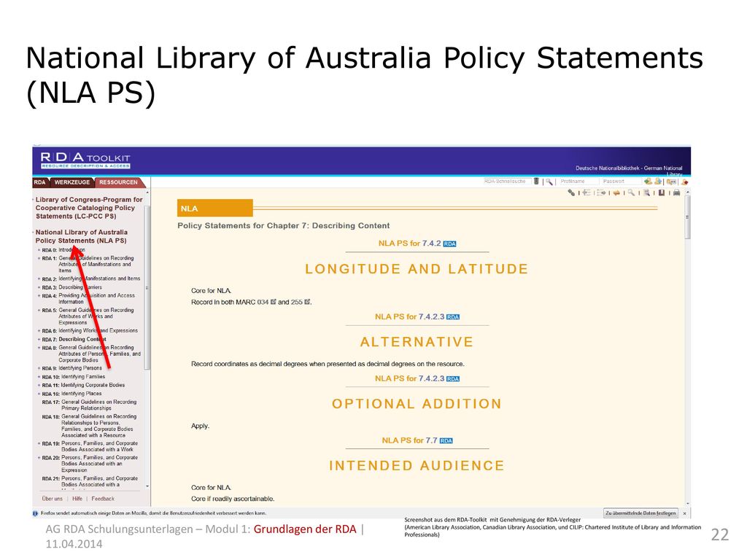Click the clear quick search trash icon

(536, 181)
